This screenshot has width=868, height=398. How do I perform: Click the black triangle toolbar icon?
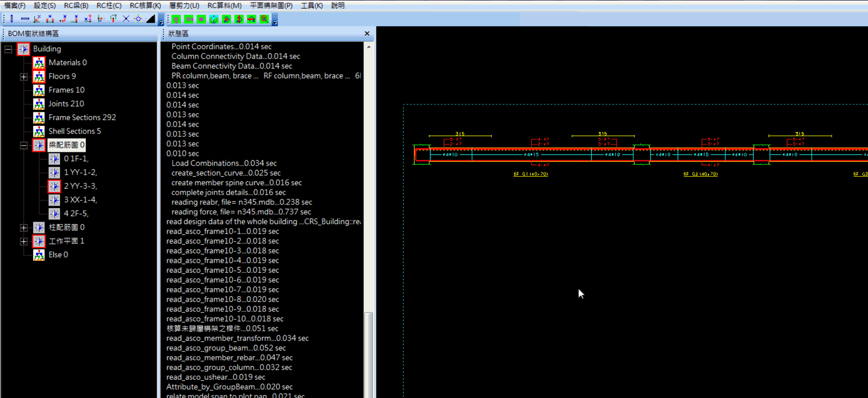[x=150, y=19]
